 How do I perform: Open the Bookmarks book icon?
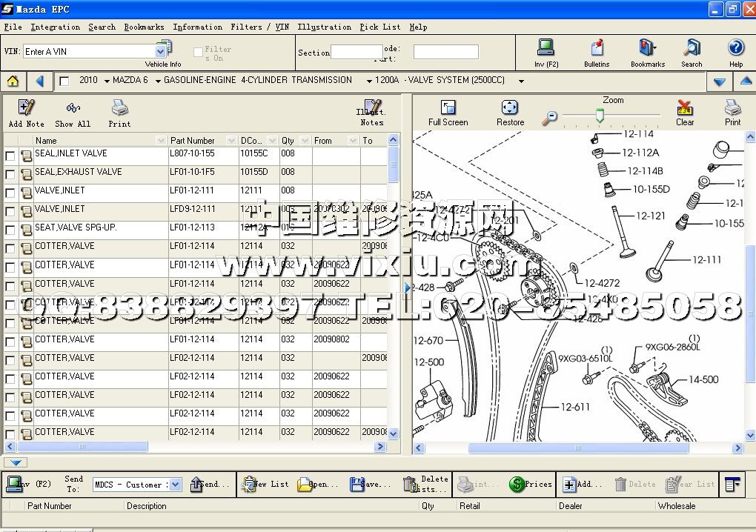(x=647, y=49)
